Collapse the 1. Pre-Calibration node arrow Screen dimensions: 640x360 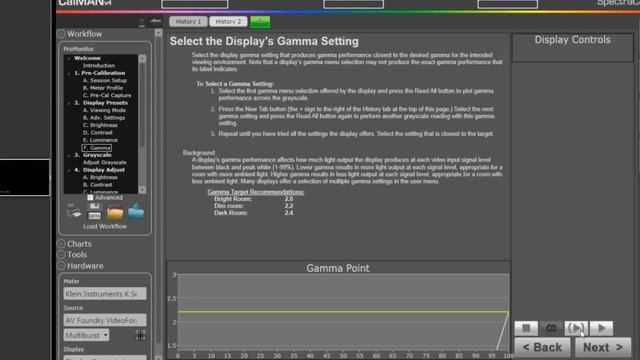(69, 73)
